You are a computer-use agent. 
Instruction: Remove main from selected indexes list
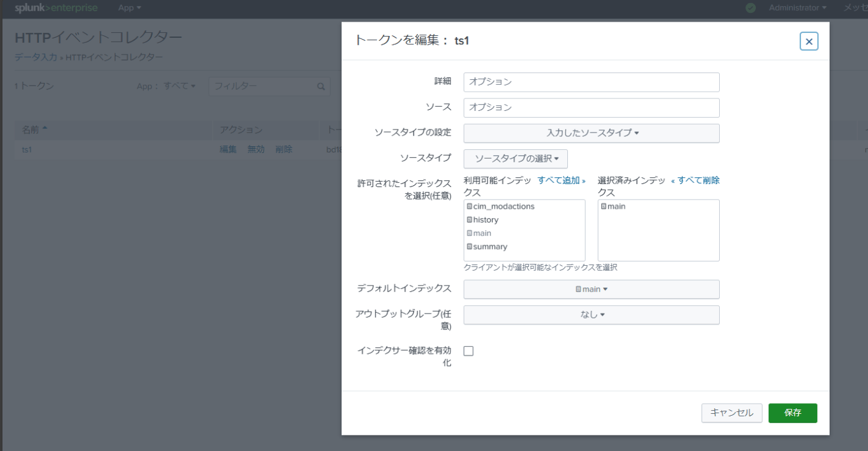point(613,206)
